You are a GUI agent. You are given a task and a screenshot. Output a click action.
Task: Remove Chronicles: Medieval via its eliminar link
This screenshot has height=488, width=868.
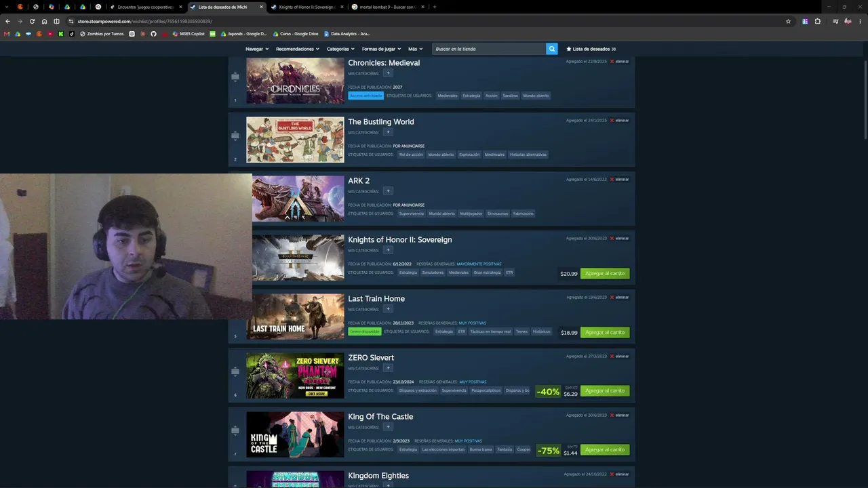tap(619, 62)
